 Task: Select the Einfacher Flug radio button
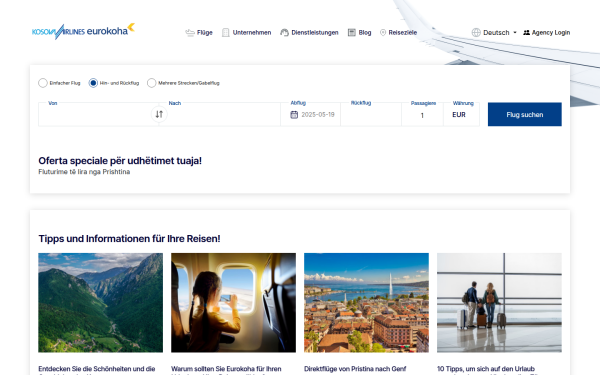pyautogui.click(x=43, y=83)
